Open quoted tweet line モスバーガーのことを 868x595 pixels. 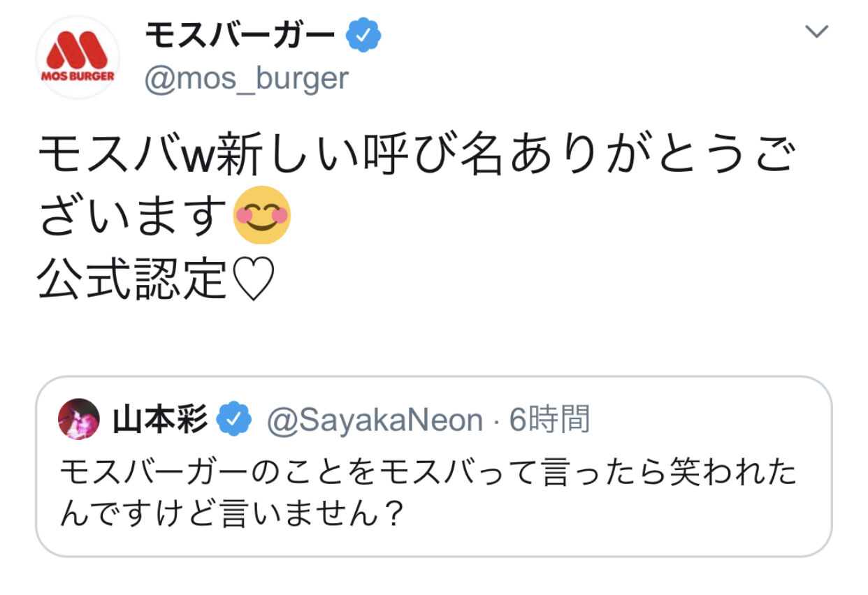pos(428,474)
